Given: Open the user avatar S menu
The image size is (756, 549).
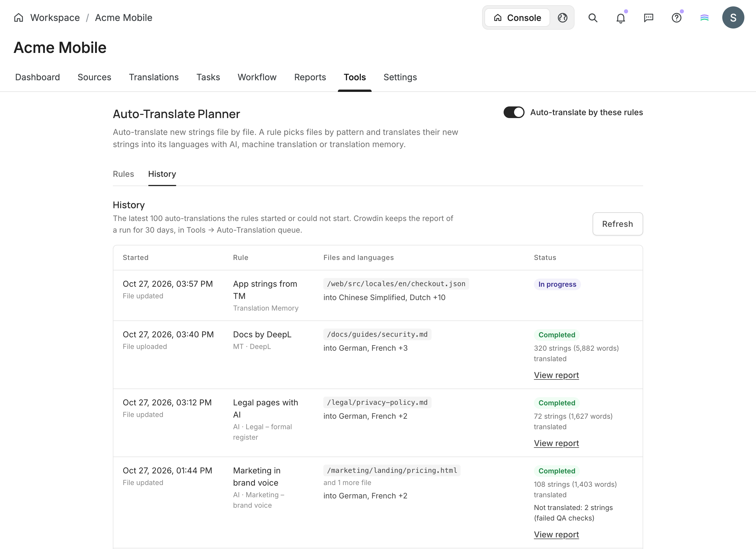Looking at the screenshot, I should [x=733, y=18].
